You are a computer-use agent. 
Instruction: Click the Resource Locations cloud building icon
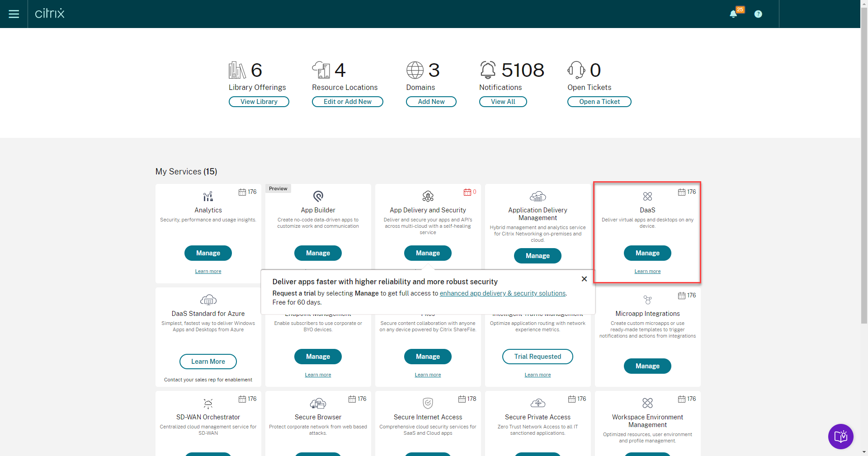(x=321, y=70)
